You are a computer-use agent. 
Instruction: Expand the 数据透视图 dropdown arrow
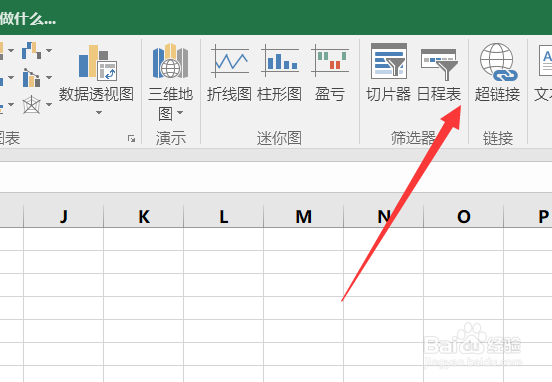[99, 113]
